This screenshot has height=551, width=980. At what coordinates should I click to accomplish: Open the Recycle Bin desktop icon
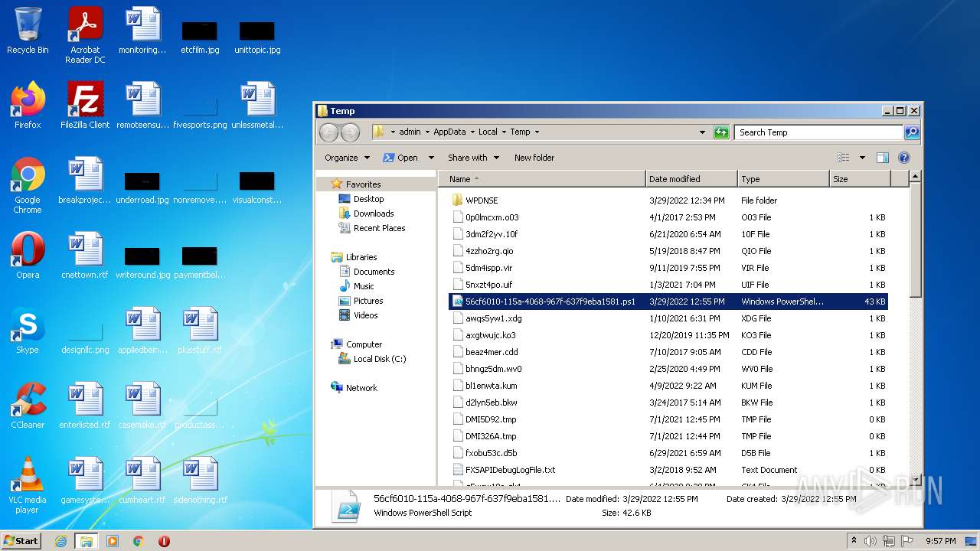click(28, 31)
